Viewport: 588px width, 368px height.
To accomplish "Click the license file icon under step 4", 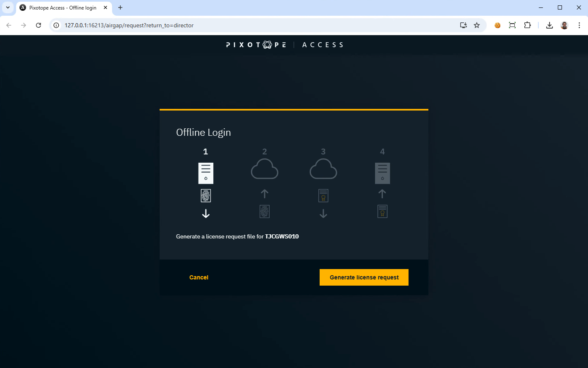I will 382,211.
